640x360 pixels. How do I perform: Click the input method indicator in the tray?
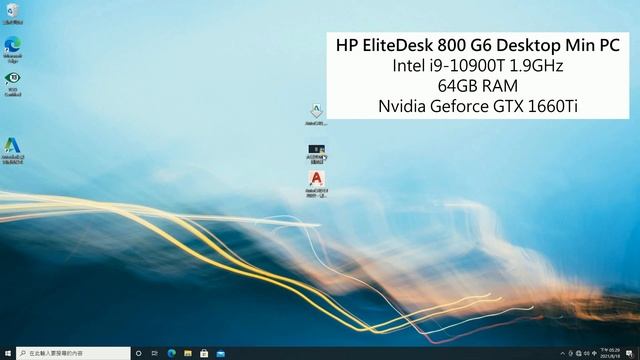click(x=594, y=353)
